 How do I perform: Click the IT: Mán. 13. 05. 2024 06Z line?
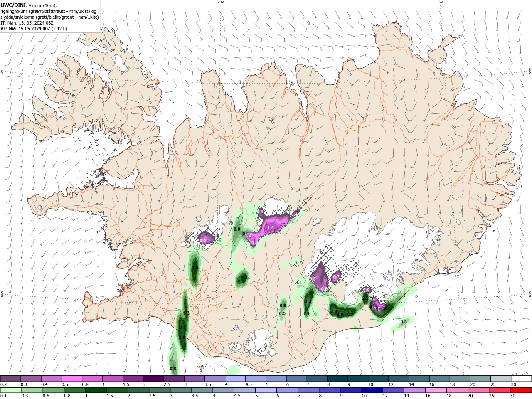(26, 23)
